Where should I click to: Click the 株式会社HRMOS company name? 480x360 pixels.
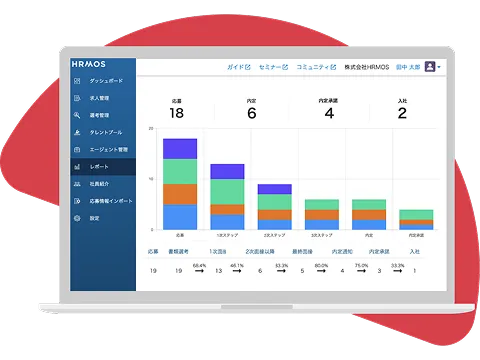click(x=367, y=67)
